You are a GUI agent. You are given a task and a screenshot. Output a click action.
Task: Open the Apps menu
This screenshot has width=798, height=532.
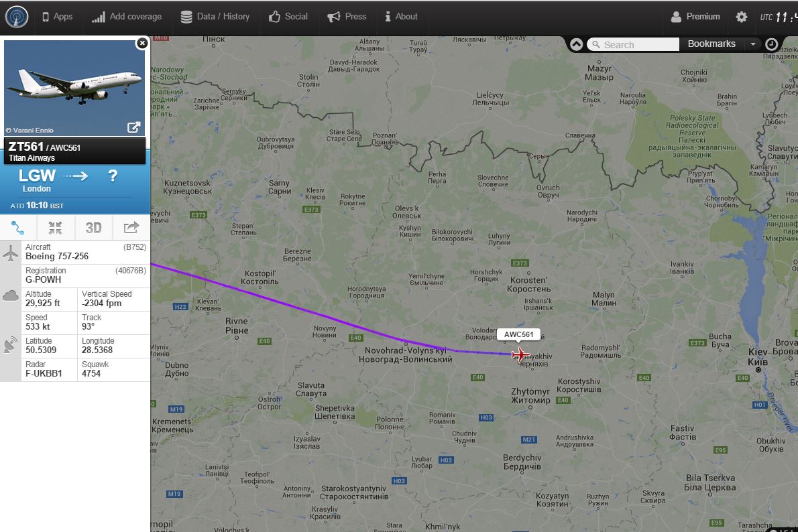pyautogui.click(x=57, y=17)
